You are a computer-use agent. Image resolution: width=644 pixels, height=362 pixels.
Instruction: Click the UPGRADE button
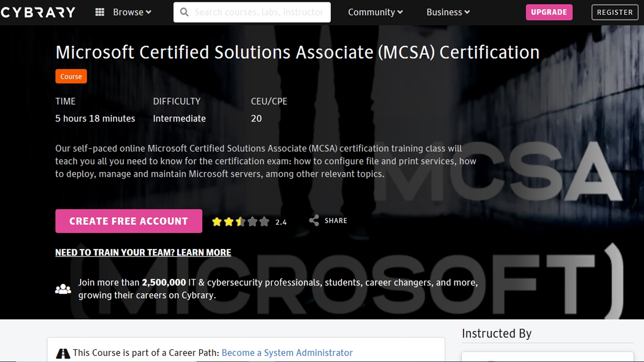point(549,12)
